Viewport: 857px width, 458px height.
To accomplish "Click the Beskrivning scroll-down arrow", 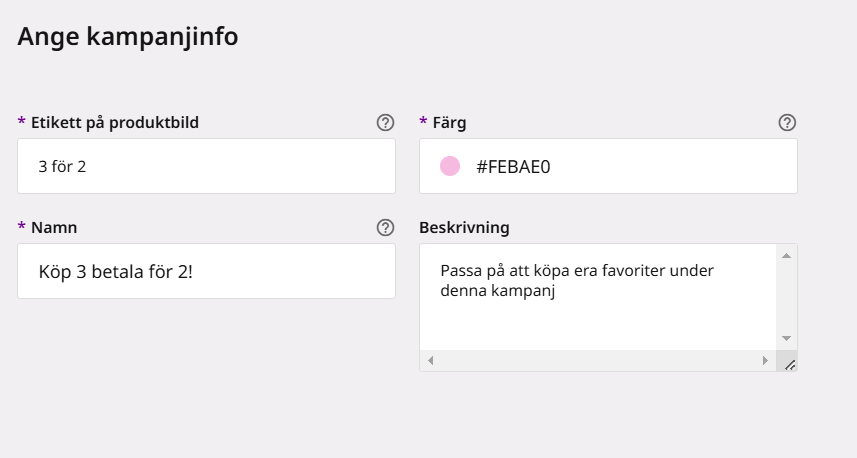I will 786,338.
